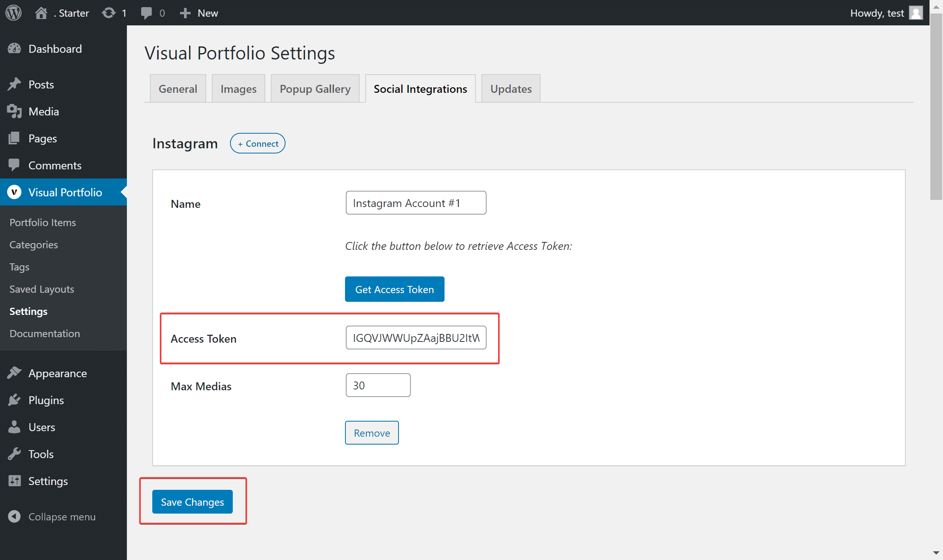
Task: Click the plus icon beside New
Action: [185, 13]
